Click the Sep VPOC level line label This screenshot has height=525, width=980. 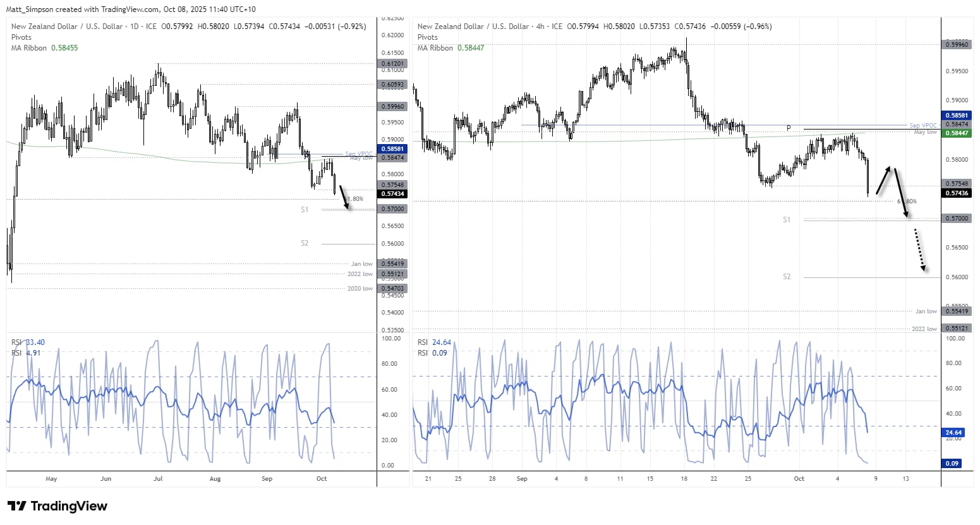358,154
